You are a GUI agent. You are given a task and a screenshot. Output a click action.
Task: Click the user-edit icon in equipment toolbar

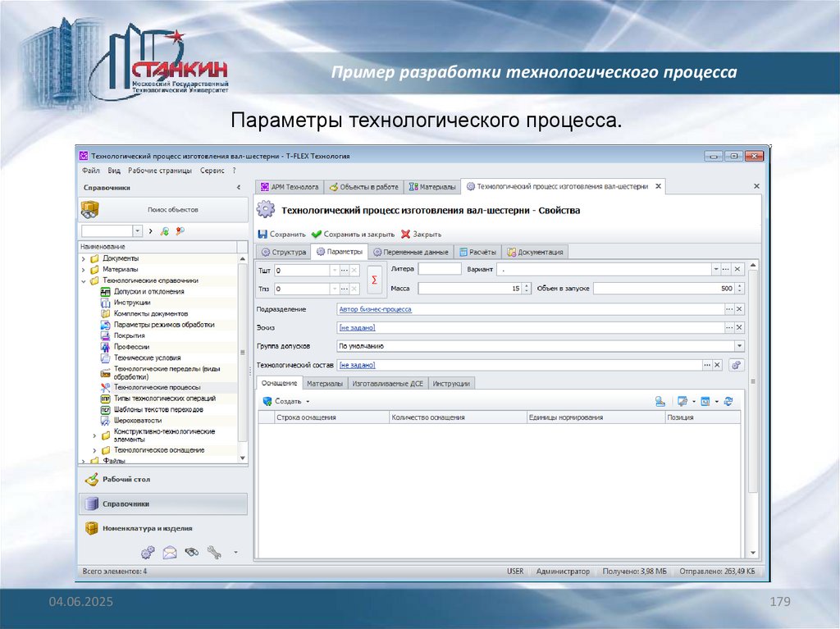pyautogui.click(x=660, y=401)
